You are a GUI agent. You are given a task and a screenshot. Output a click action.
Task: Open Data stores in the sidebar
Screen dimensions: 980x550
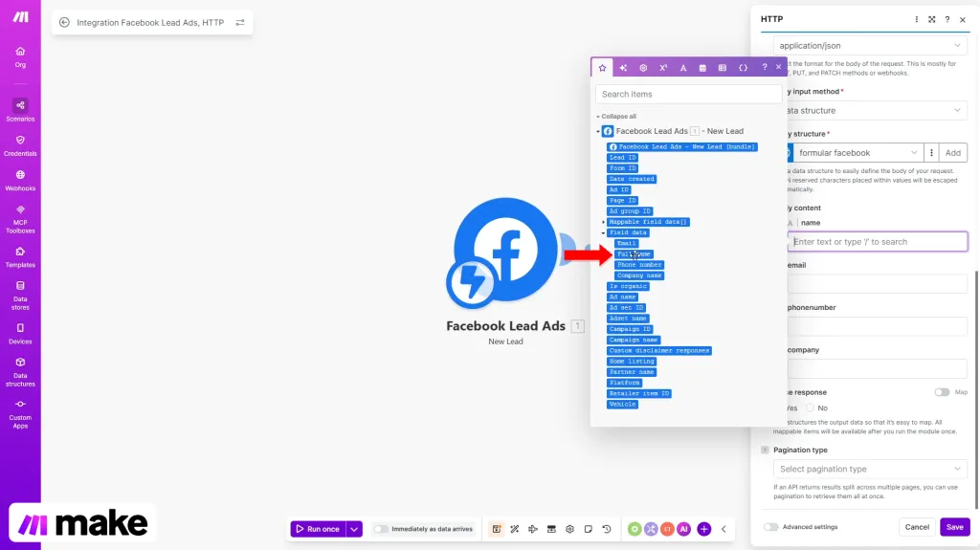click(x=20, y=296)
